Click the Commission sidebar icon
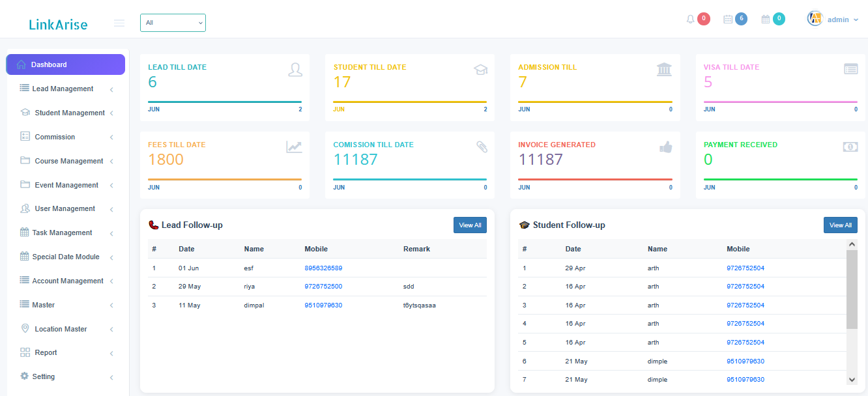The width and height of the screenshot is (868, 396). (x=25, y=136)
